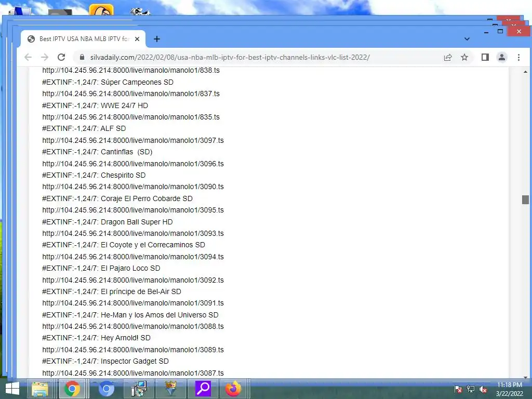
Task: Click the manolo1/835.ts stream URL
Action: coord(131,117)
